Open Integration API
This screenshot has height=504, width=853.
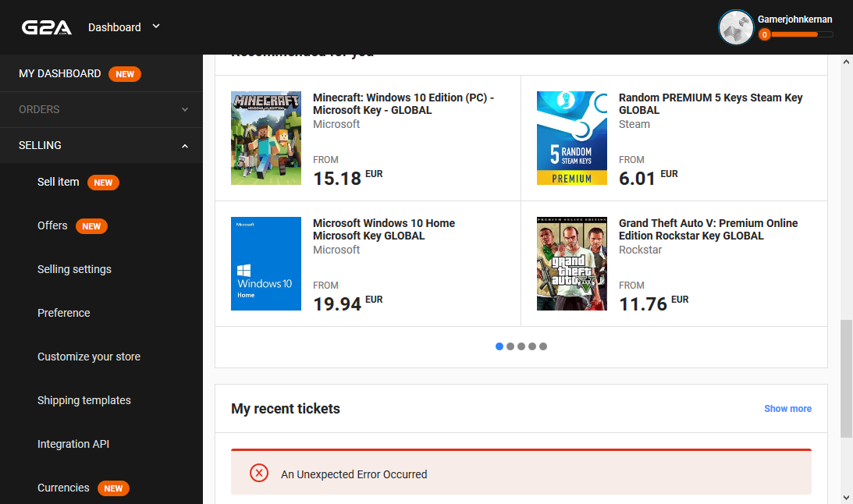[73, 444]
